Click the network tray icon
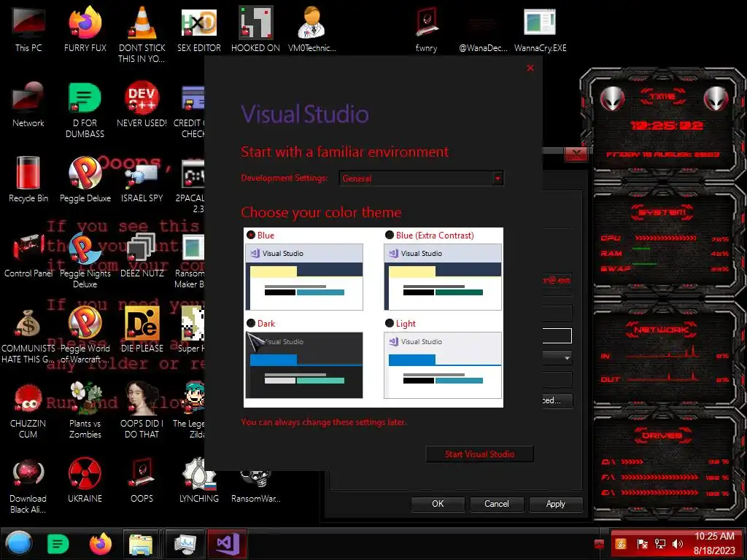This screenshot has height=560, width=747. click(659, 544)
